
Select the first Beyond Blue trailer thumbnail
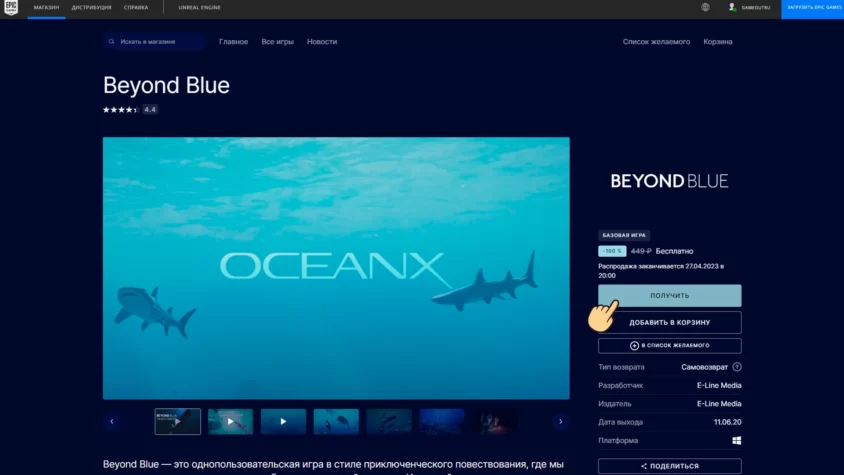coord(178,422)
